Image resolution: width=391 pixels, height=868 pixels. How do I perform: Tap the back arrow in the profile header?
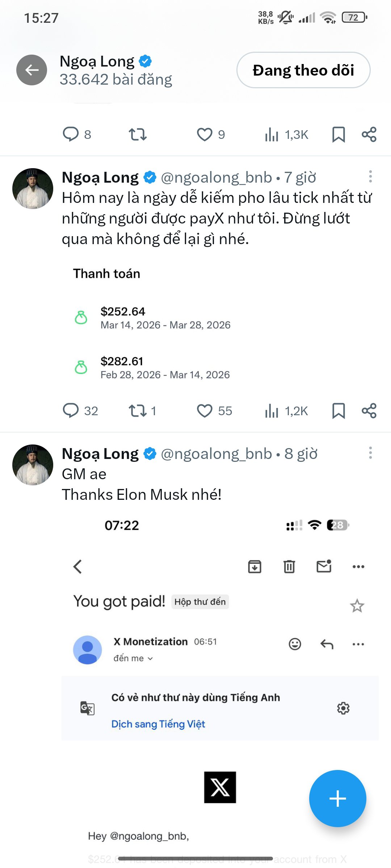pyautogui.click(x=32, y=70)
